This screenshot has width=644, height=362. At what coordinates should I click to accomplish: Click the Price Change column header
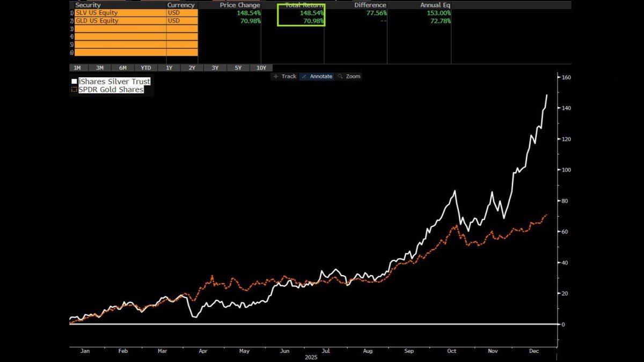point(239,5)
